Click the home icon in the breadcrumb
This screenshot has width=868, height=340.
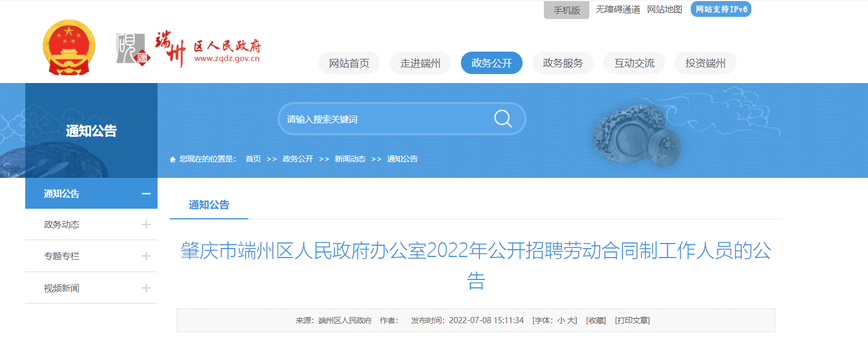tap(173, 159)
